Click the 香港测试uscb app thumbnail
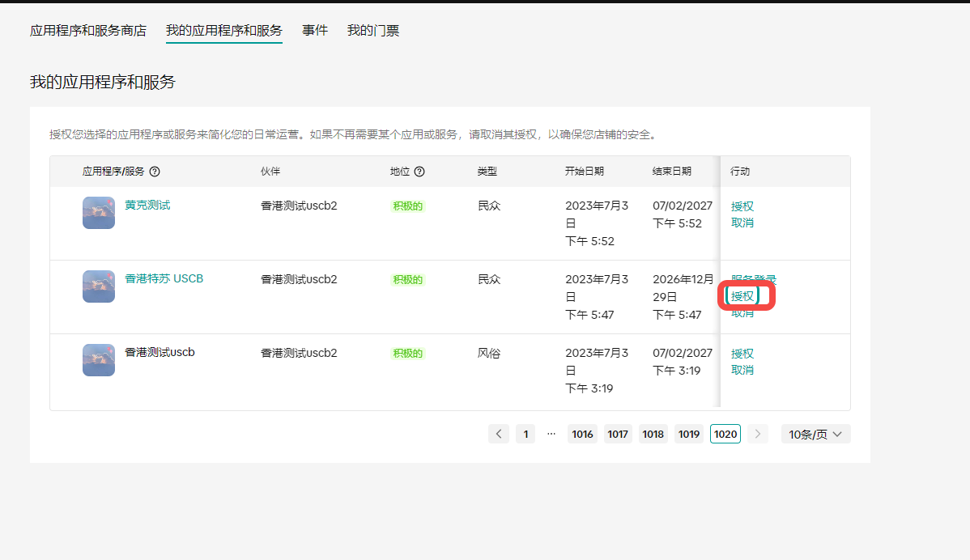Image resolution: width=970 pixels, height=560 pixels. click(x=99, y=360)
